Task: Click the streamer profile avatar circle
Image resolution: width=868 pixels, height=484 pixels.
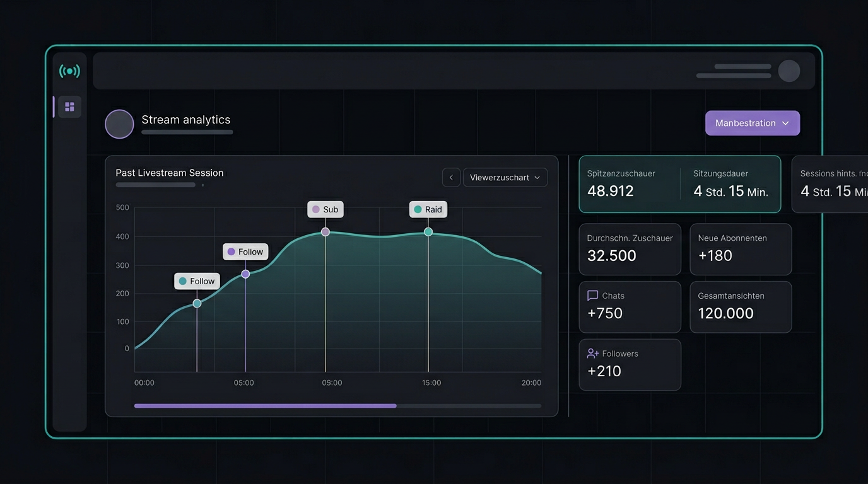Action: (x=119, y=124)
